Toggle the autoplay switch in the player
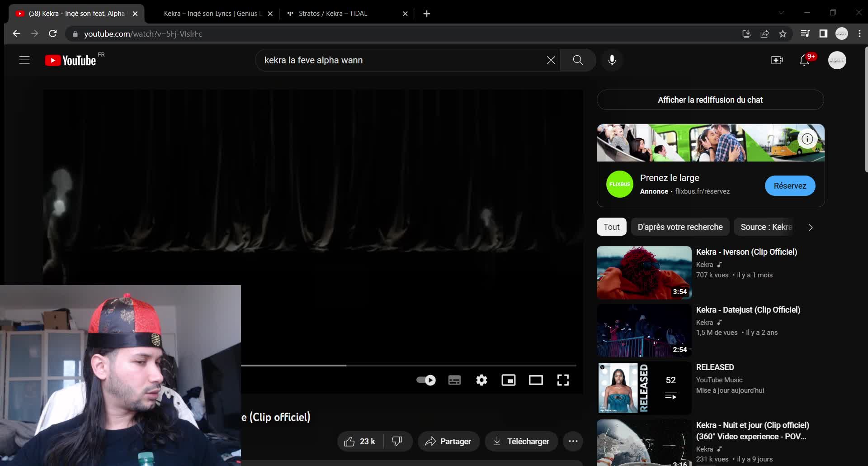Image resolution: width=868 pixels, height=466 pixels. [x=426, y=380]
